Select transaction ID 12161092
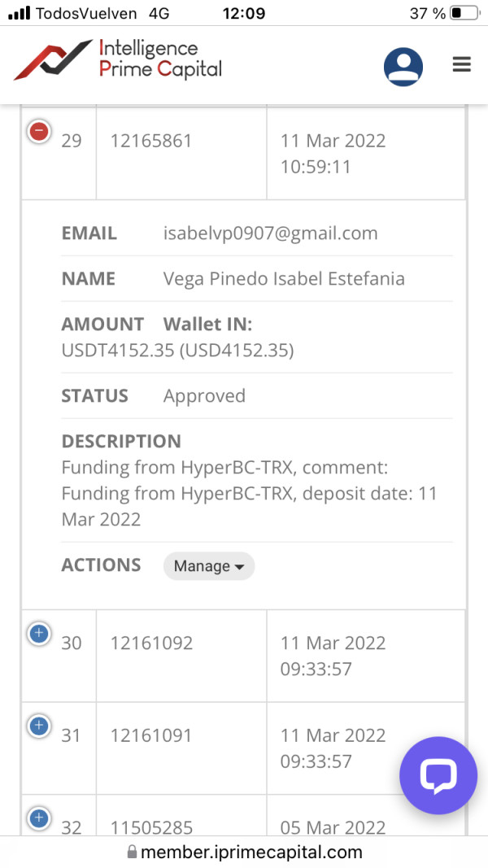The height and width of the screenshot is (868, 488). coord(151,643)
